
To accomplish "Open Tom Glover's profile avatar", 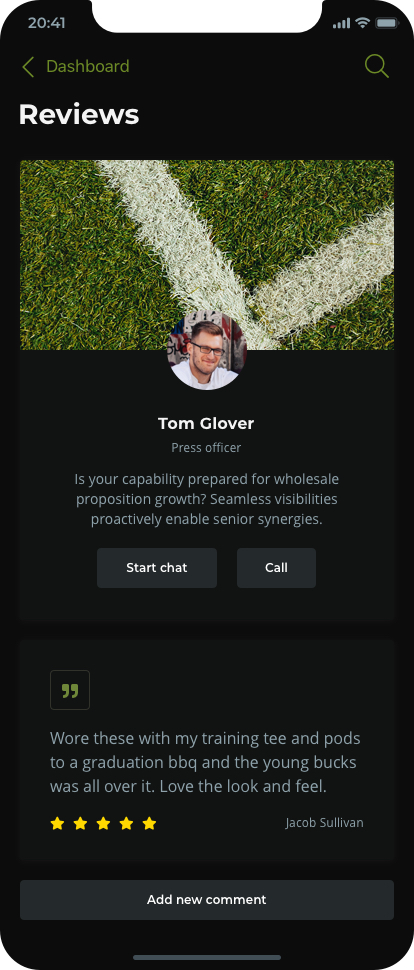I will point(207,351).
